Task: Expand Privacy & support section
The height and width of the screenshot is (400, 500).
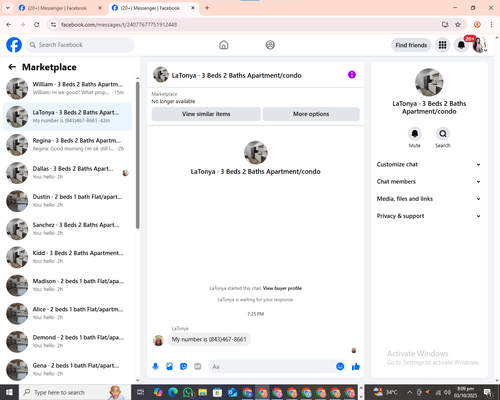Action: [x=429, y=216]
